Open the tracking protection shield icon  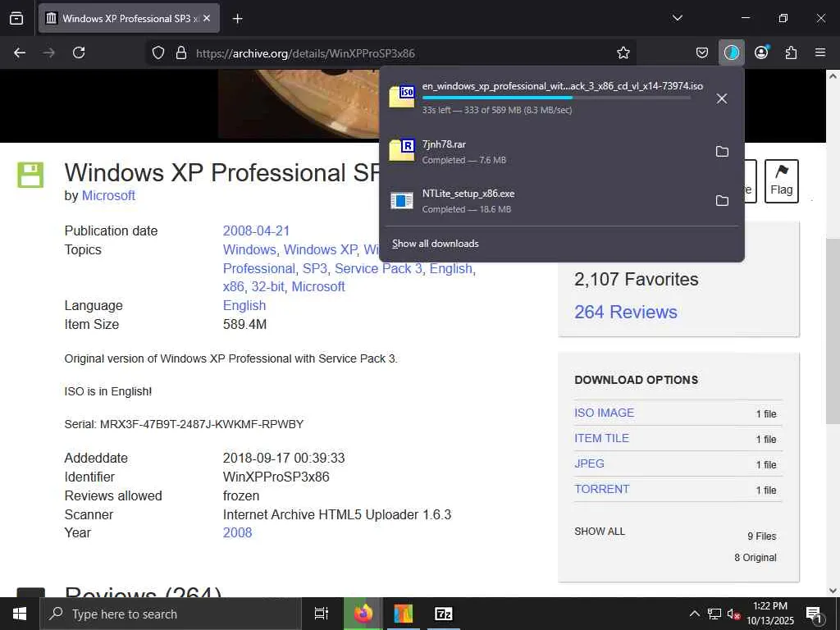(x=158, y=53)
